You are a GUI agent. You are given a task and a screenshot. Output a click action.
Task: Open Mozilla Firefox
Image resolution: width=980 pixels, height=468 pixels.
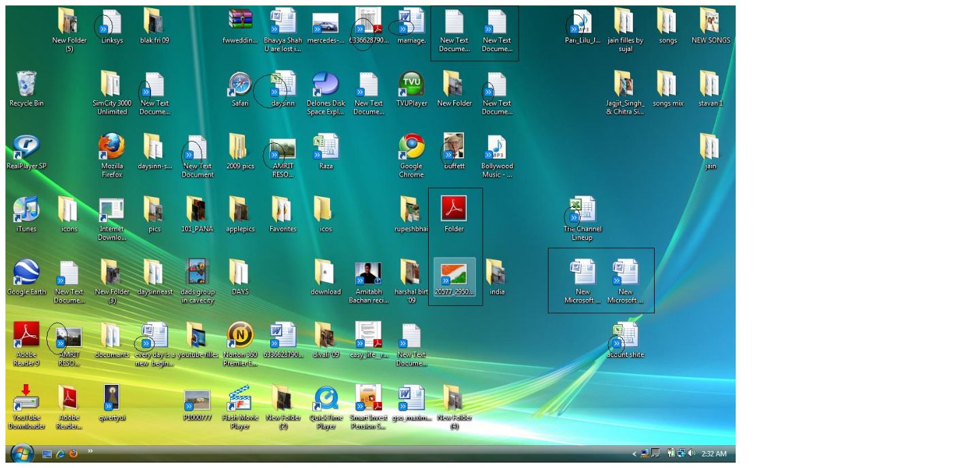(x=111, y=145)
